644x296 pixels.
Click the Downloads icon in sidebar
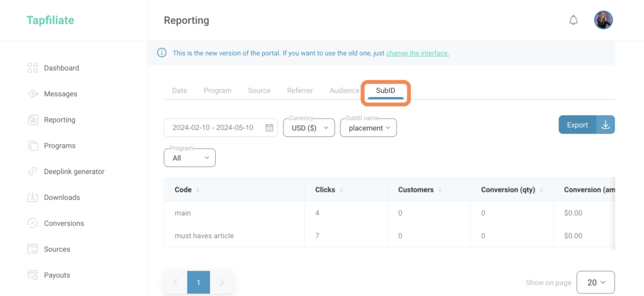(33, 197)
